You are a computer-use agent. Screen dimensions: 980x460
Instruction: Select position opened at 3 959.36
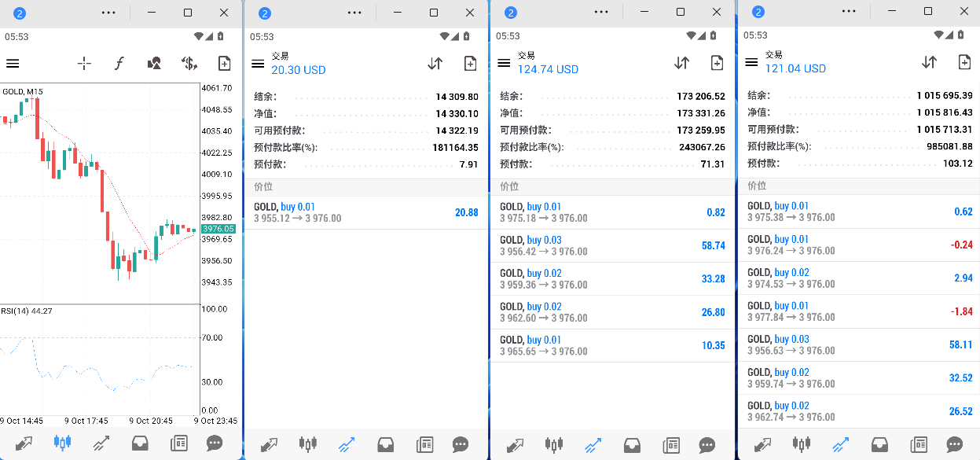click(x=612, y=279)
